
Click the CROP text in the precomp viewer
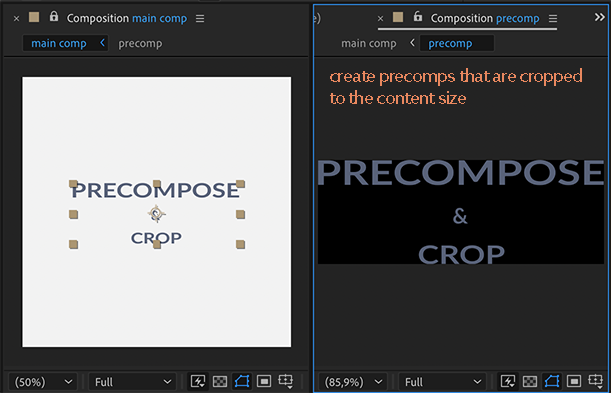point(461,255)
